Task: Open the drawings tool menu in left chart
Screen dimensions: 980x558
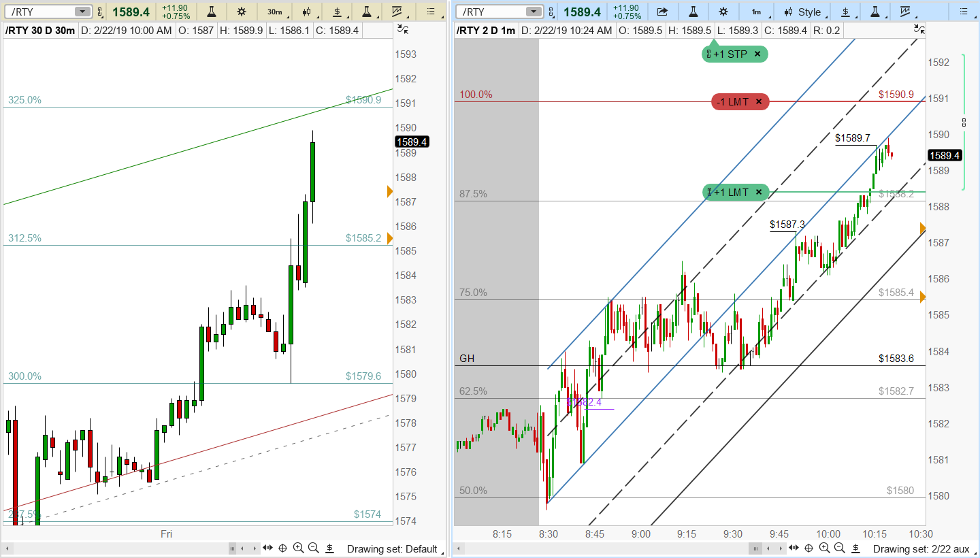Action: 397,12
